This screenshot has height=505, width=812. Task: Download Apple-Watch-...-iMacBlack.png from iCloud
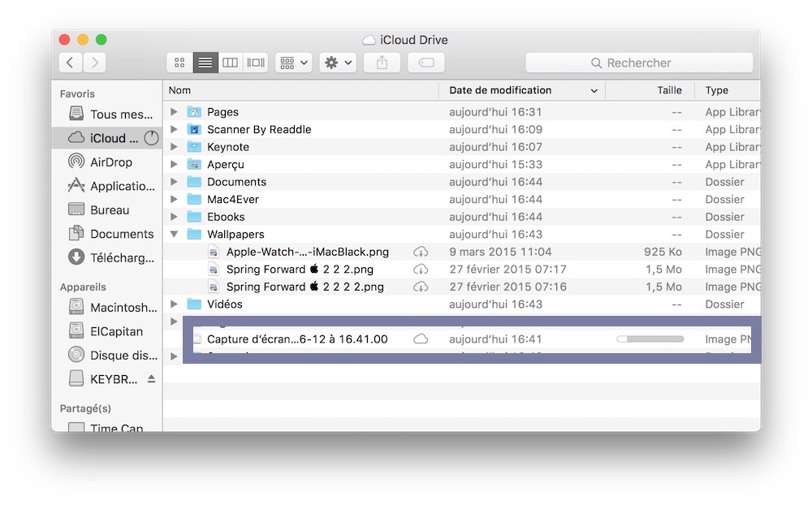point(421,252)
